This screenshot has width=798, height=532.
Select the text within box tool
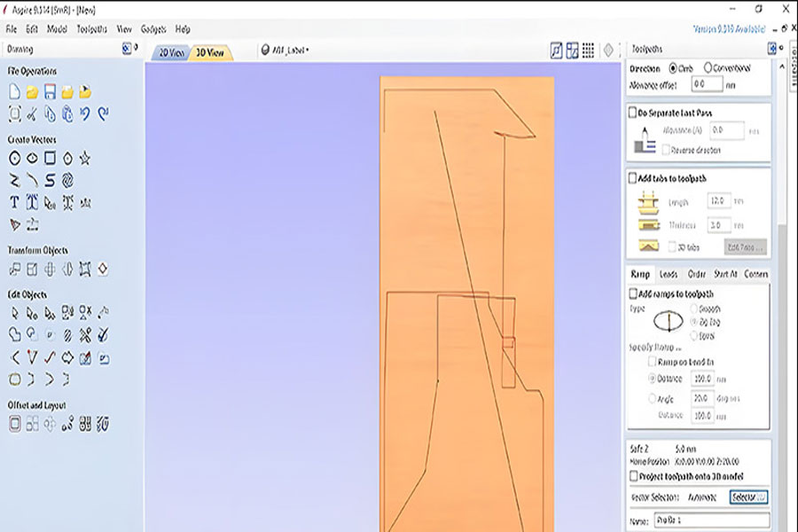pos(32,203)
